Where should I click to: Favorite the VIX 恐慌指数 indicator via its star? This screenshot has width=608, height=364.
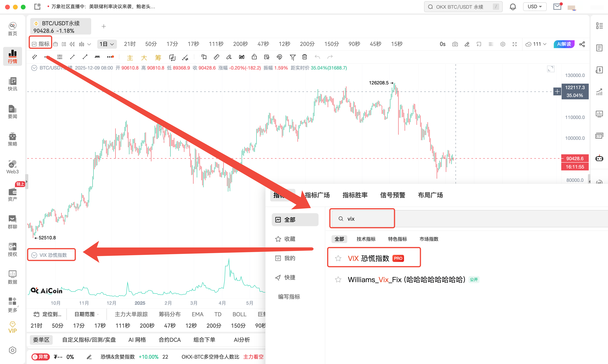tap(338, 258)
